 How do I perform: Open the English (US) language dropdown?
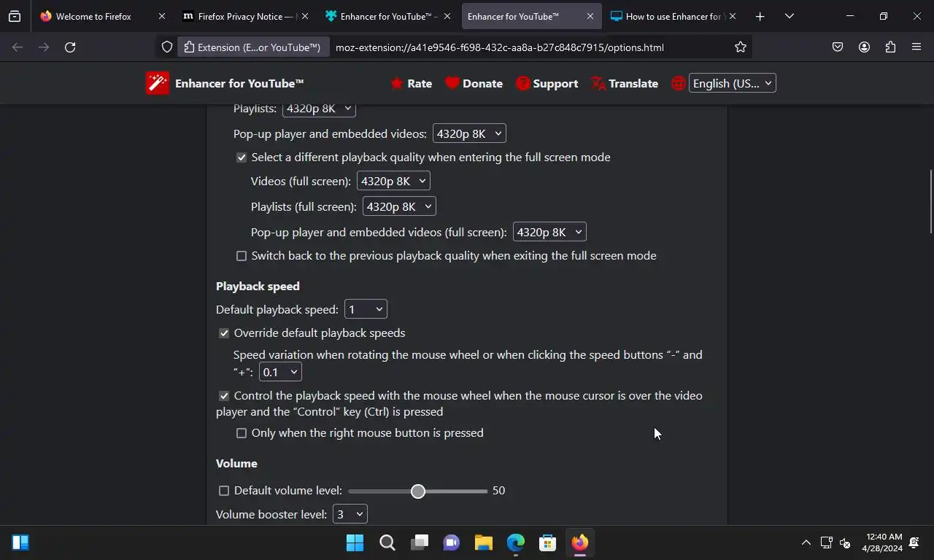(732, 83)
